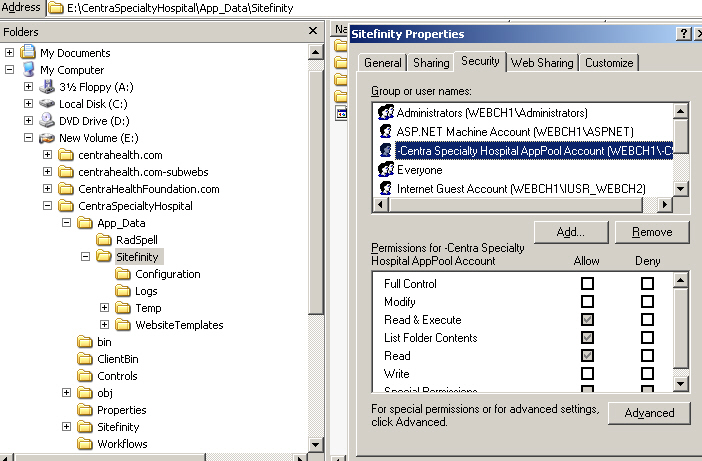The image size is (702, 461).
Task: Click the Workflows folder icon
Action: [85, 444]
